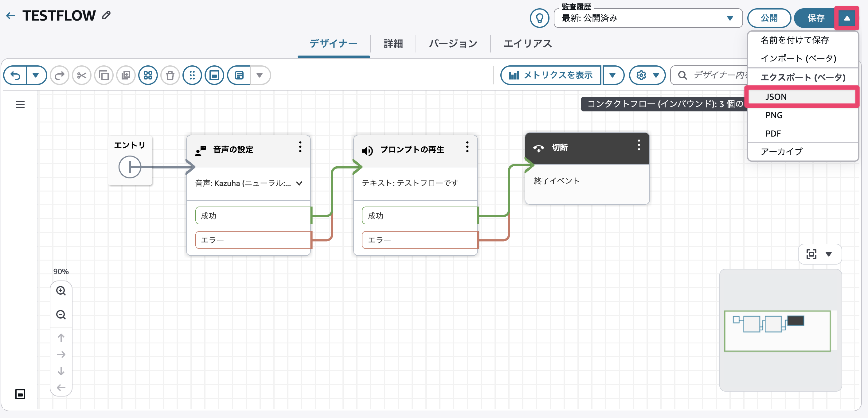Switch to the エイリアス tab
868x418 pixels.
[x=527, y=44]
